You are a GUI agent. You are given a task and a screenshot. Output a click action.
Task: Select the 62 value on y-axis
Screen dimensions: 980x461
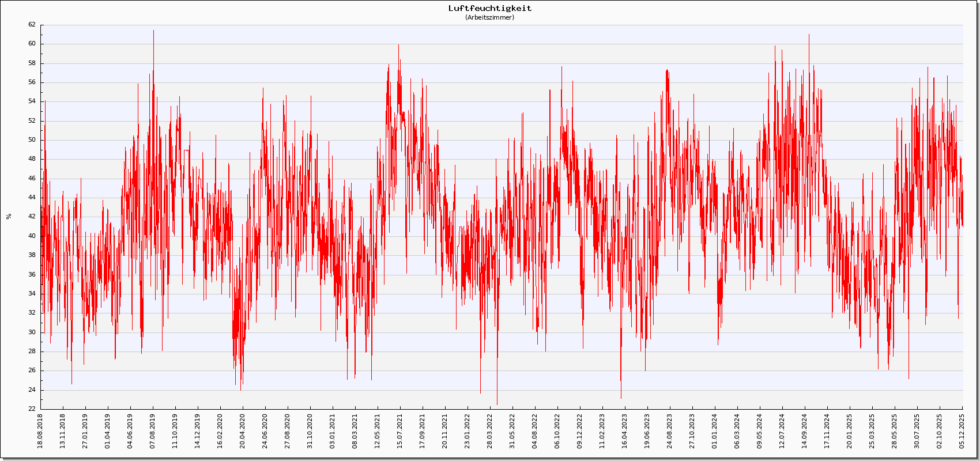pyautogui.click(x=32, y=25)
